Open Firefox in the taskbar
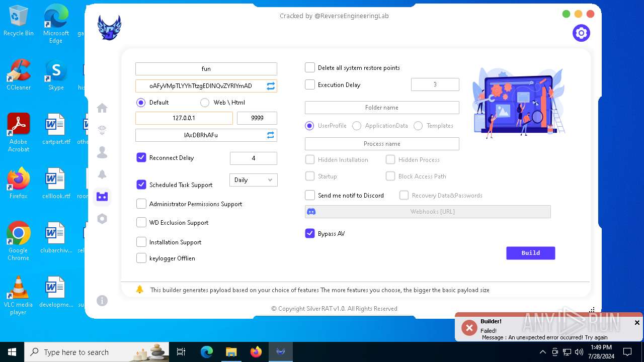The width and height of the screenshot is (644, 362). (256, 352)
